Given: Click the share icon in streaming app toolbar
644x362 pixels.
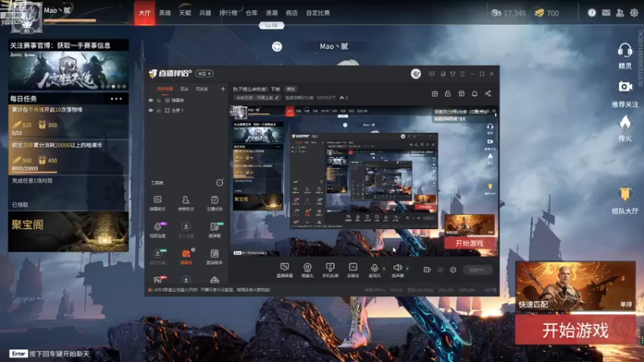Looking at the screenshot, I should (488, 93).
